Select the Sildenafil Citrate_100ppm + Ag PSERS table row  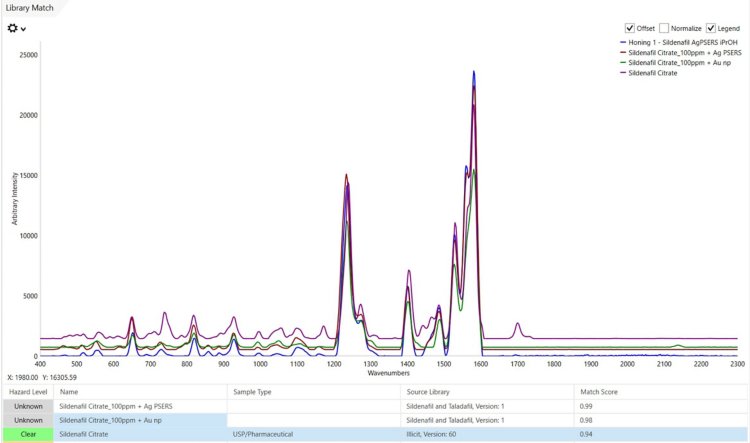tap(376, 406)
